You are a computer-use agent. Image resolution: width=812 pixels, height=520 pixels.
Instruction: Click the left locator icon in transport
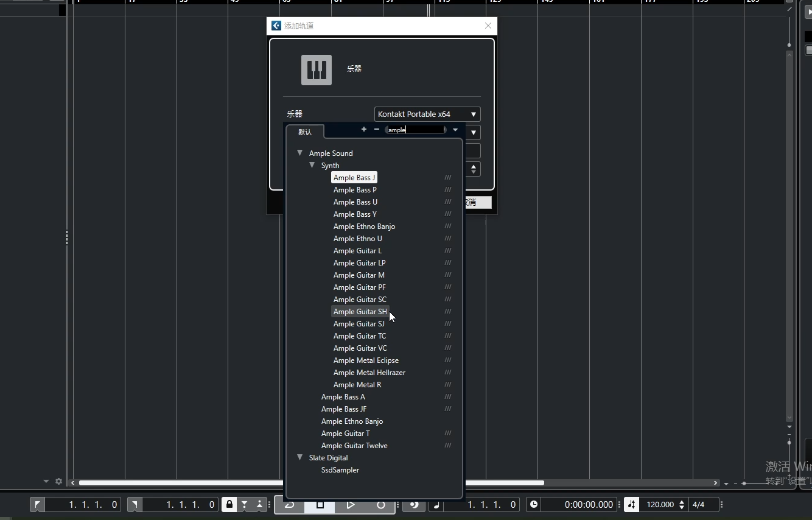point(38,504)
